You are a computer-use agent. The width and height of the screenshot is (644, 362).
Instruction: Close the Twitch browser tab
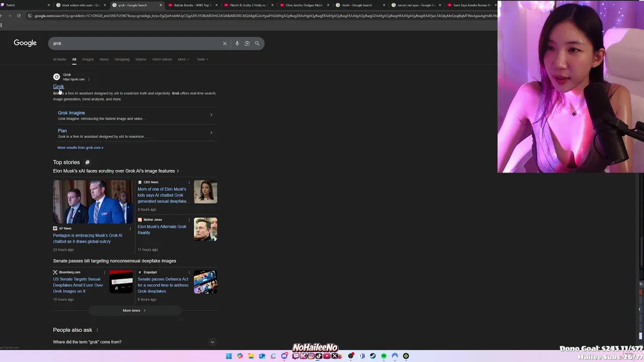click(49, 5)
